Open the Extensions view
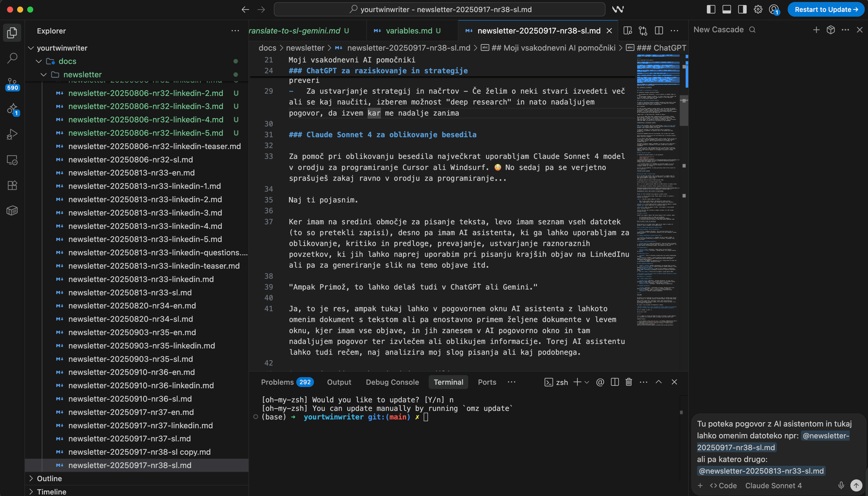868x496 pixels. pyautogui.click(x=12, y=185)
